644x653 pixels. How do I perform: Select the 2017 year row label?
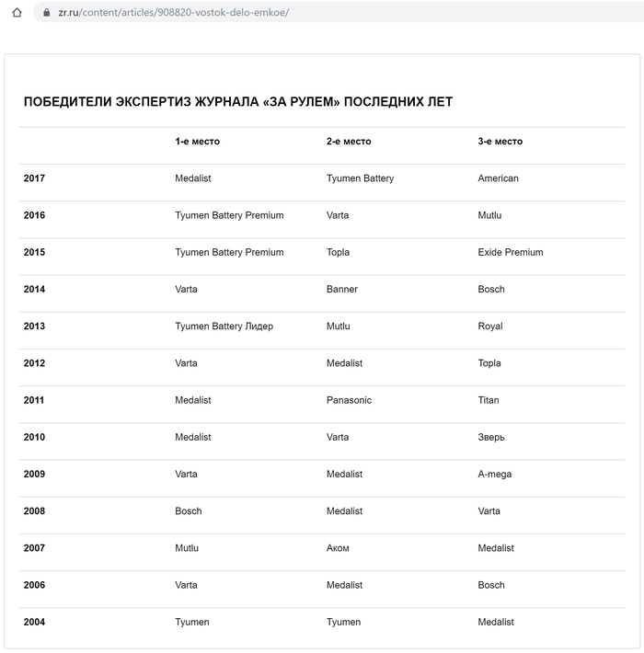(34, 178)
